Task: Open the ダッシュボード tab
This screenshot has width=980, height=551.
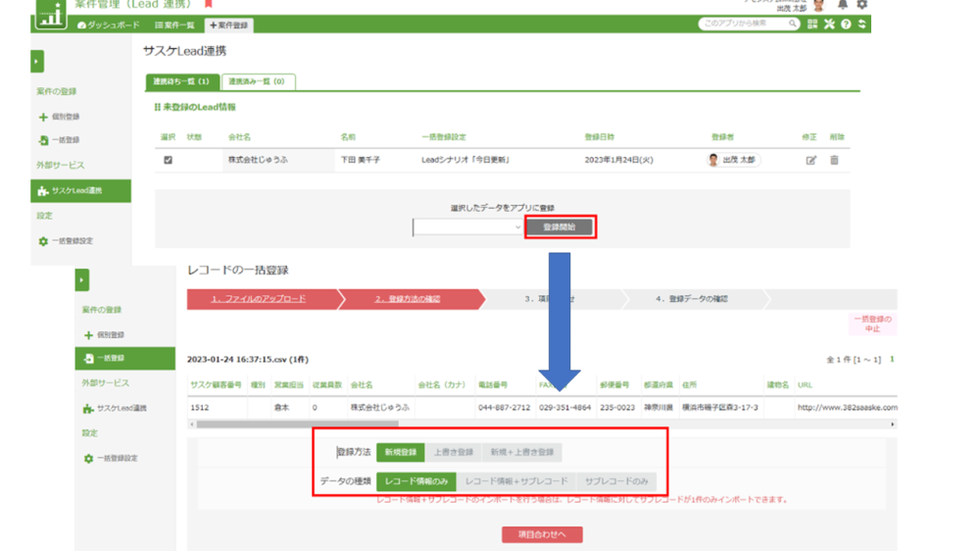Action: [108, 25]
